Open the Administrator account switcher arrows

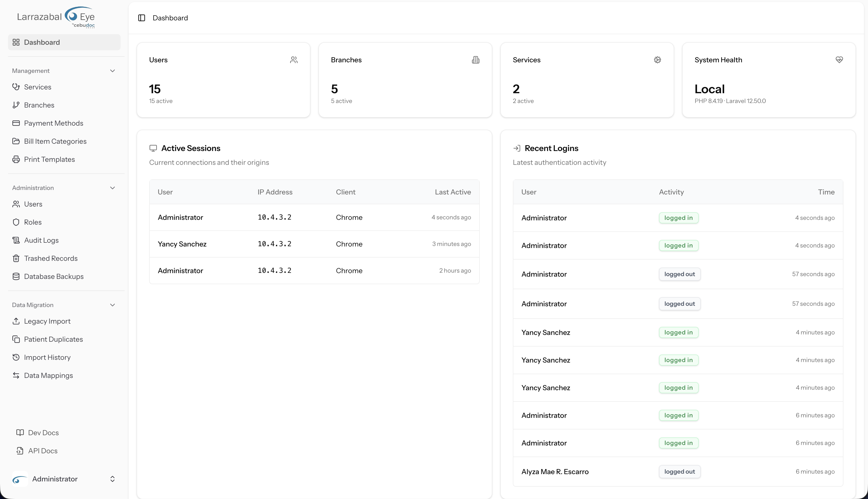coord(112,479)
